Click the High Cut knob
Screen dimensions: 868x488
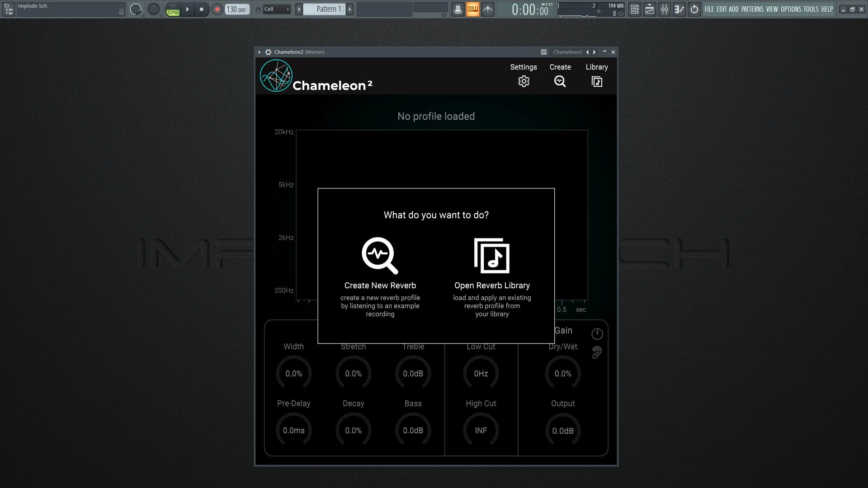point(481,431)
